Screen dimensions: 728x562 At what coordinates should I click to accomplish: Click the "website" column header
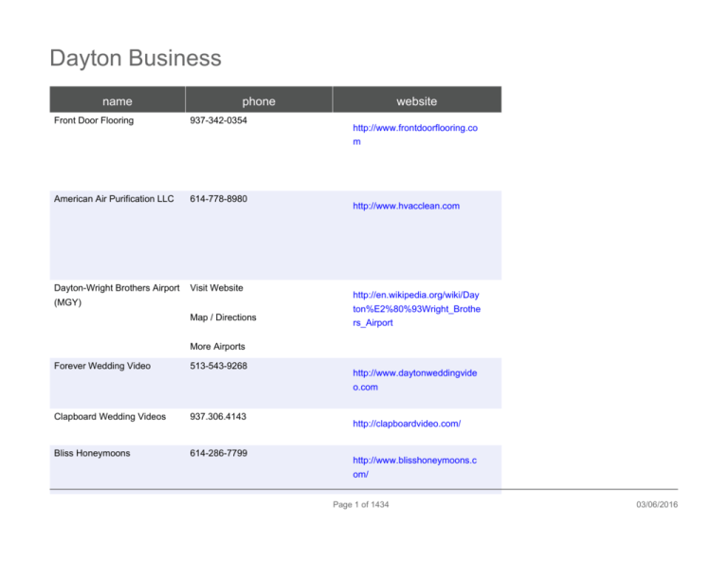click(x=416, y=100)
